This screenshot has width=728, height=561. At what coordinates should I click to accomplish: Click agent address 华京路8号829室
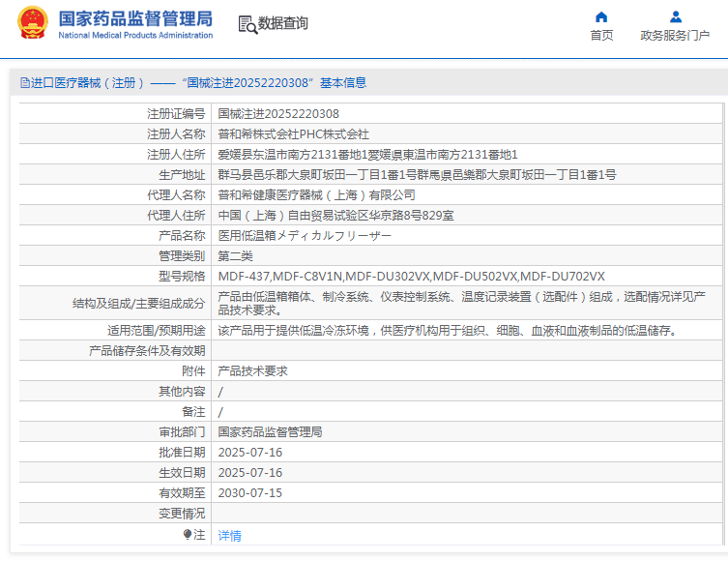coord(335,216)
